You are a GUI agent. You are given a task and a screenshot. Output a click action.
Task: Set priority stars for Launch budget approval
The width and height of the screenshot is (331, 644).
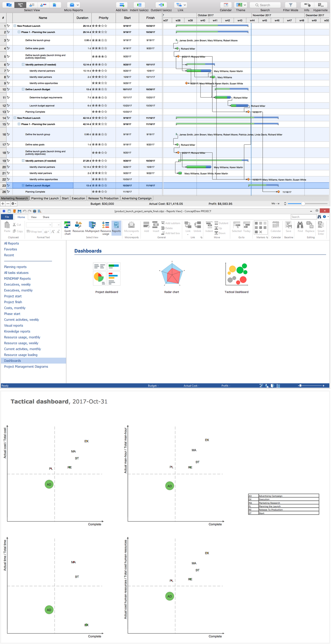click(x=100, y=106)
